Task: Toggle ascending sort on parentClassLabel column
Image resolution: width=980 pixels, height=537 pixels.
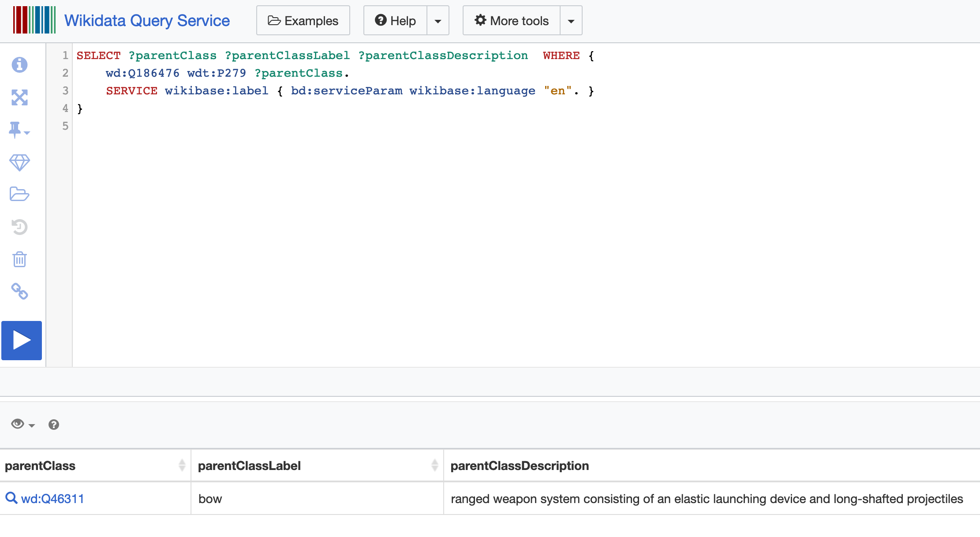Action: click(434, 462)
